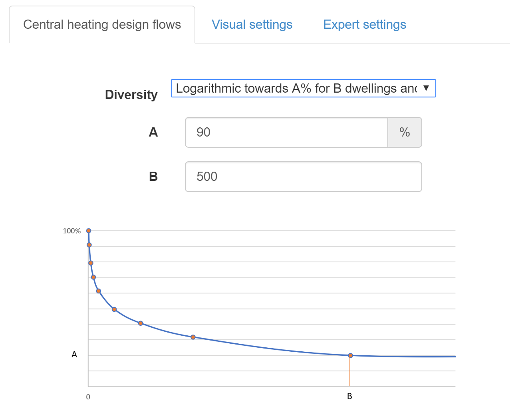Click the A label left of the chart
520x420 pixels.
point(74,355)
